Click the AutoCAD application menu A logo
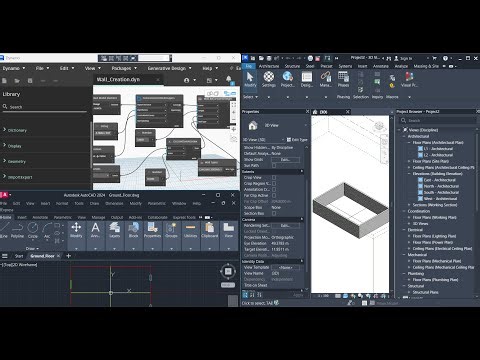 5,195
